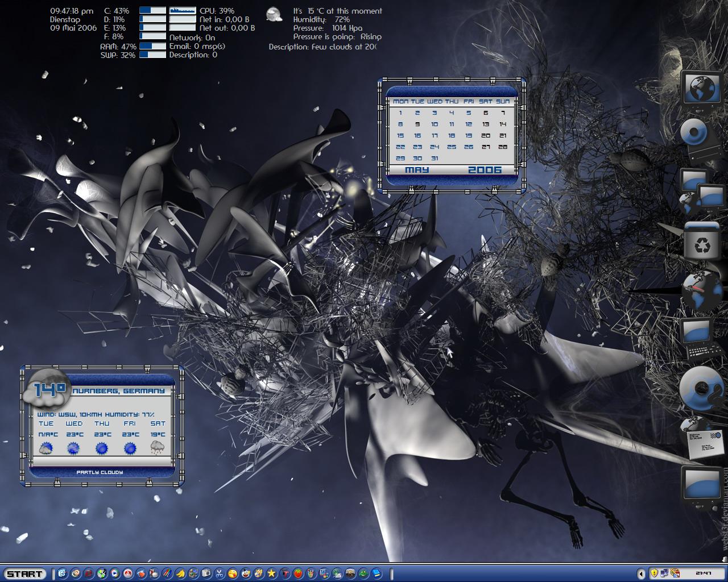
Task: Open the strawberry icon in quick launch
Action: point(298,574)
